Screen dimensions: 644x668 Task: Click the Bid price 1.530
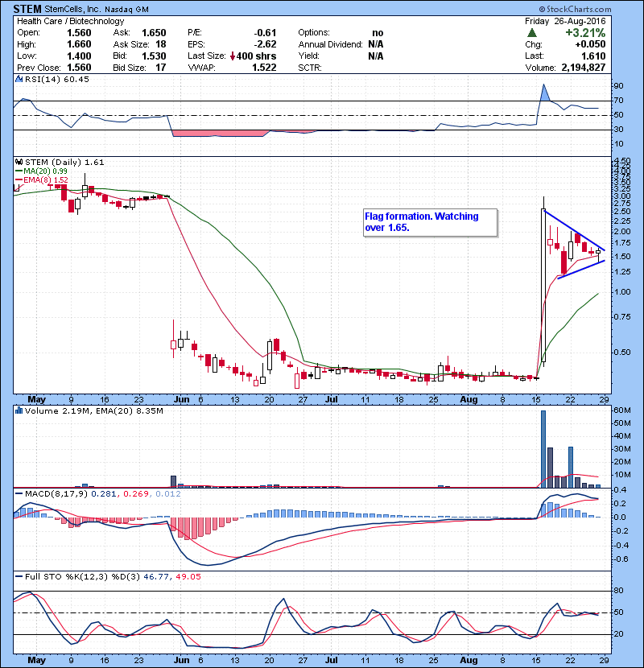154,56
